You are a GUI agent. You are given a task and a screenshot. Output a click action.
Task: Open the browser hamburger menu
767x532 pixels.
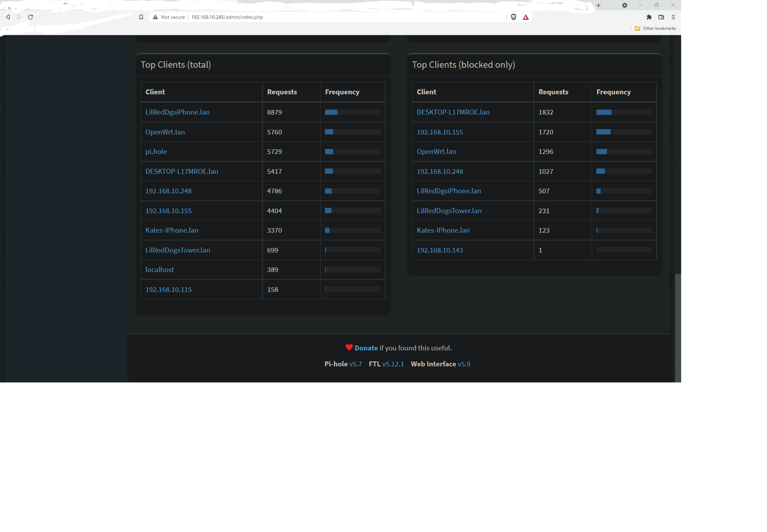click(x=673, y=17)
